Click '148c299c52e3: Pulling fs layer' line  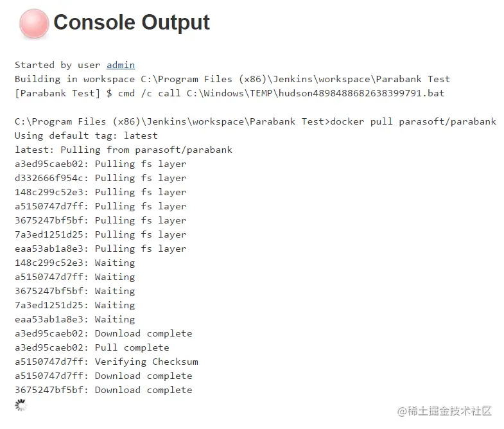pos(101,192)
